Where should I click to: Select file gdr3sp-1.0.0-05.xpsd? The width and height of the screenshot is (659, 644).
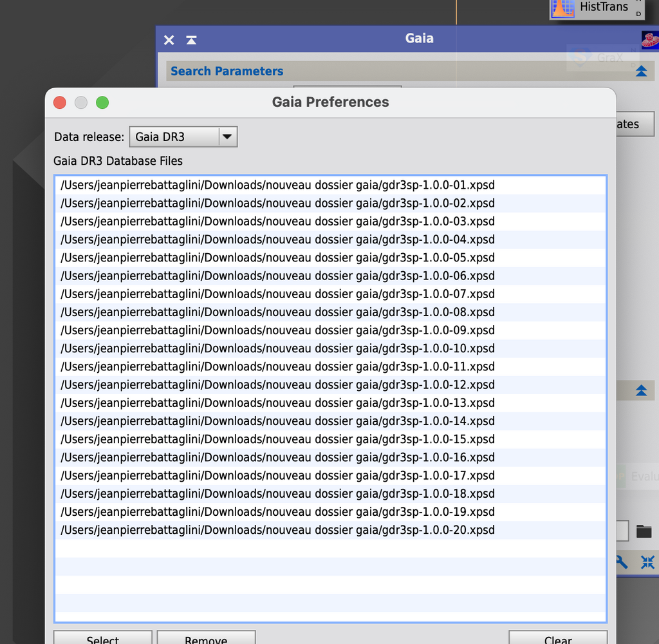click(330, 258)
